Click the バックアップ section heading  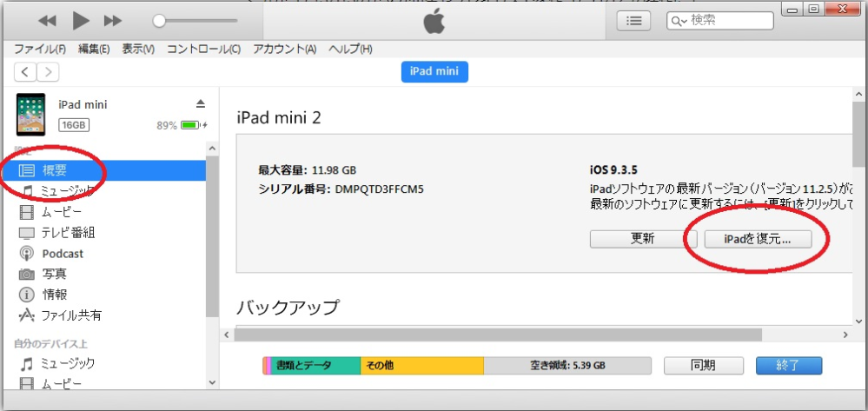pyautogui.click(x=288, y=307)
